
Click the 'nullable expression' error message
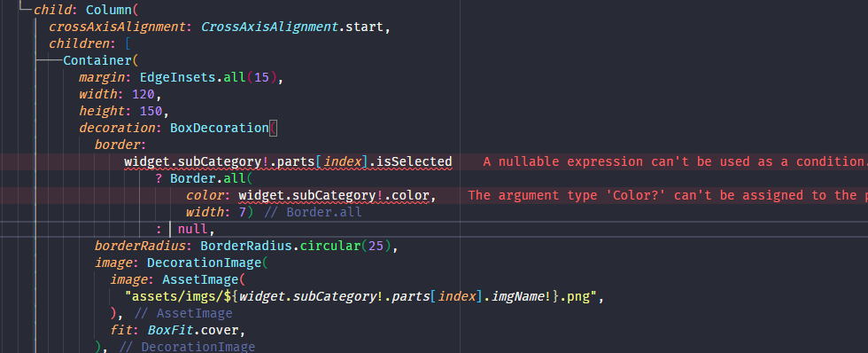click(675, 161)
